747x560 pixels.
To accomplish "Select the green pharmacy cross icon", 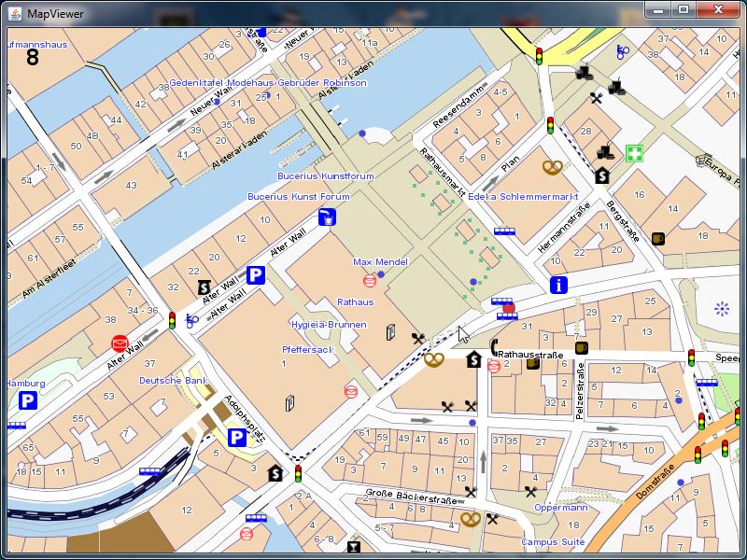I will [x=635, y=153].
